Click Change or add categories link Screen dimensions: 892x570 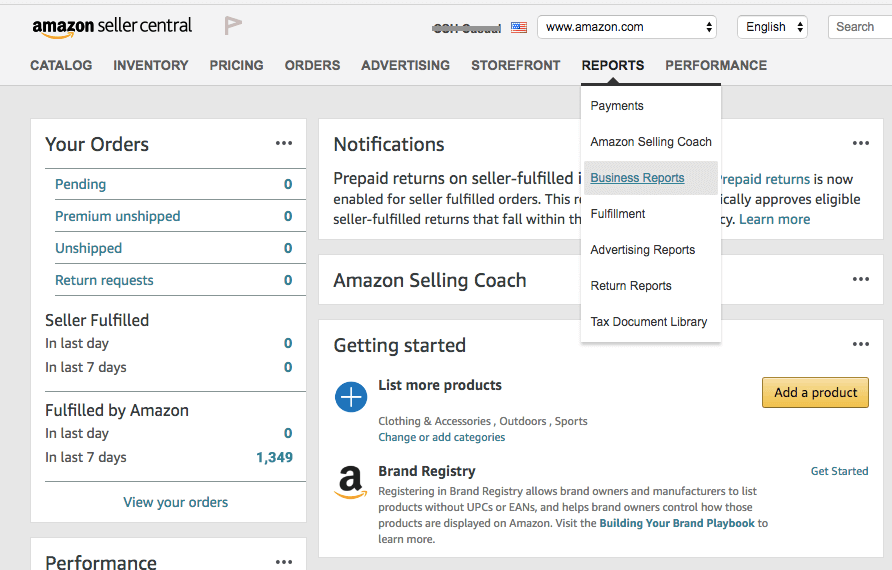pos(441,437)
